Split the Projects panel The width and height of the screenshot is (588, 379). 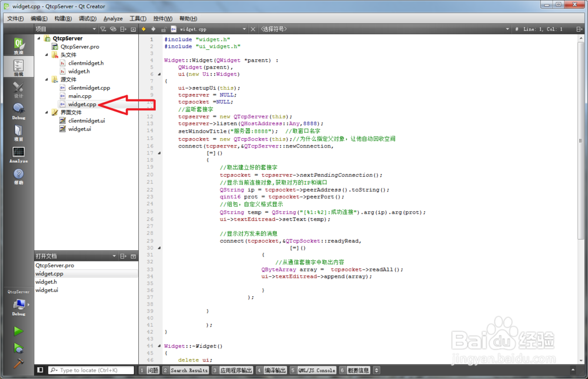tap(123, 29)
